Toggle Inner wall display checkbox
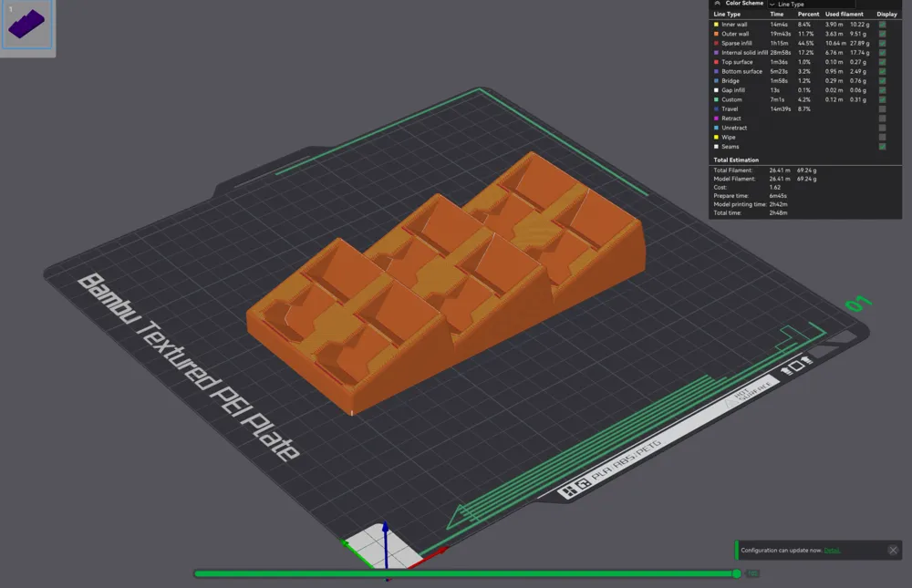This screenshot has height=588, width=912. click(882, 25)
